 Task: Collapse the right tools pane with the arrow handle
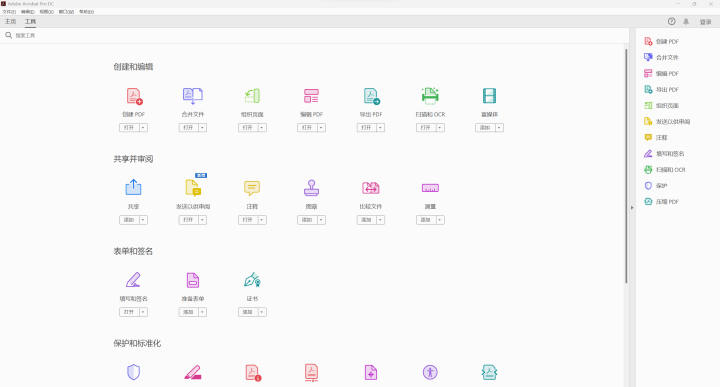[632, 208]
